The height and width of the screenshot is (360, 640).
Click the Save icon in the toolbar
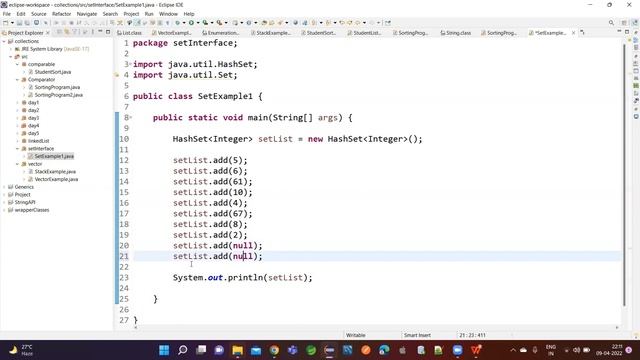tap(19, 23)
